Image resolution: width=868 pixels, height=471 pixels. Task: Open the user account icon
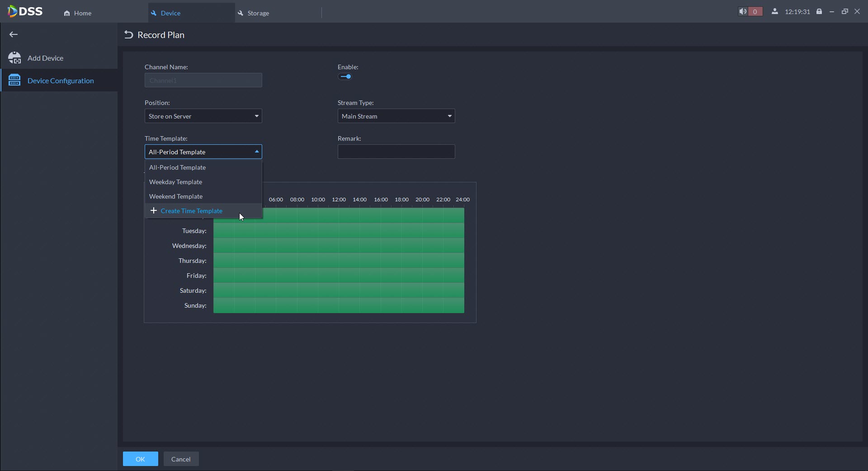pyautogui.click(x=775, y=12)
